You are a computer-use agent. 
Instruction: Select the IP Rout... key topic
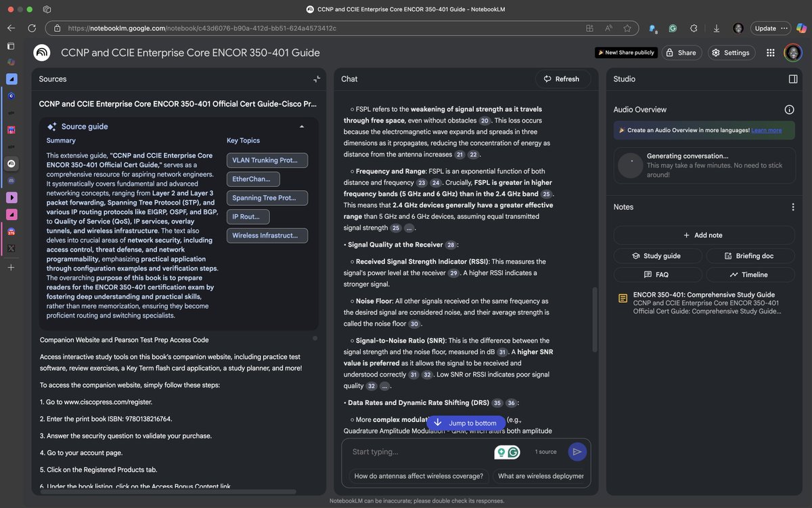pyautogui.click(x=248, y=217)
